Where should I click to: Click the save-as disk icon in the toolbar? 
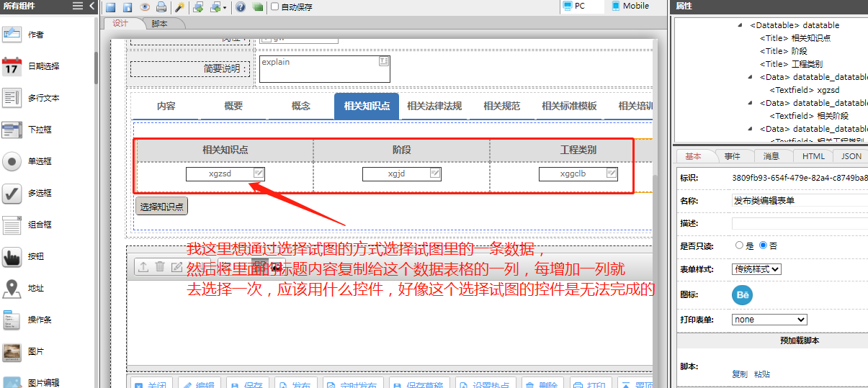coord(127,7)
